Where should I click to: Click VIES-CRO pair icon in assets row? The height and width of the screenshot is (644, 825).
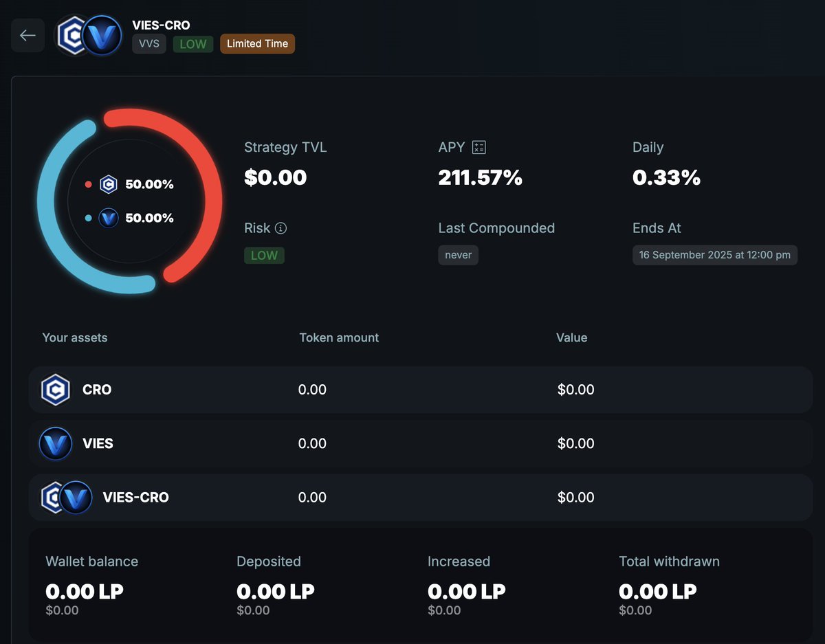pos(67,498)
